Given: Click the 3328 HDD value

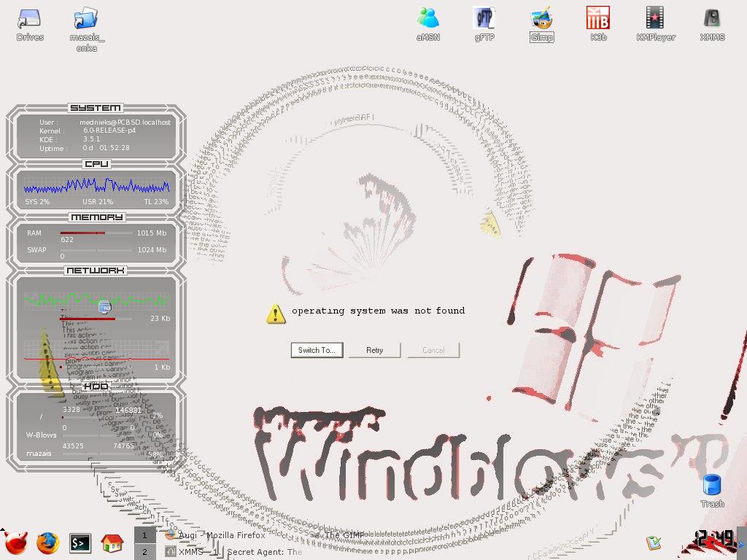Looking at the screenshot, I should point(71,410).
